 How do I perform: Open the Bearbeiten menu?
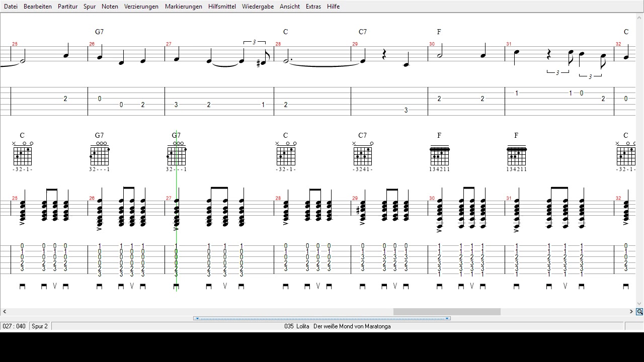38,7
